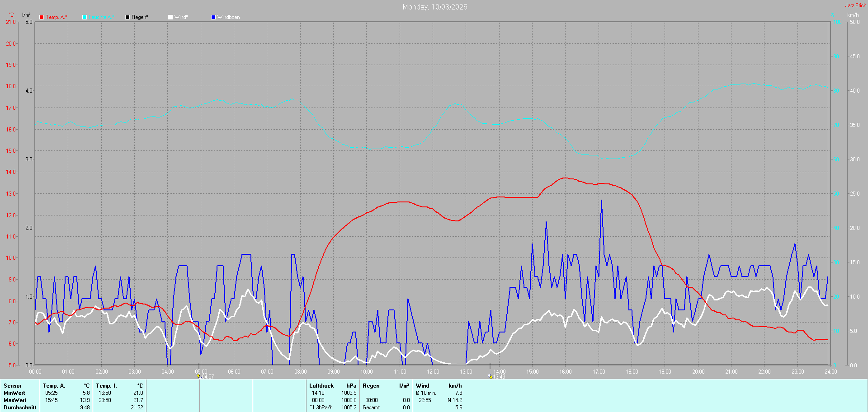
Task: Click the 'Gesamt:' rain total label
Action: pyautogui.click(x=372, y=407)
